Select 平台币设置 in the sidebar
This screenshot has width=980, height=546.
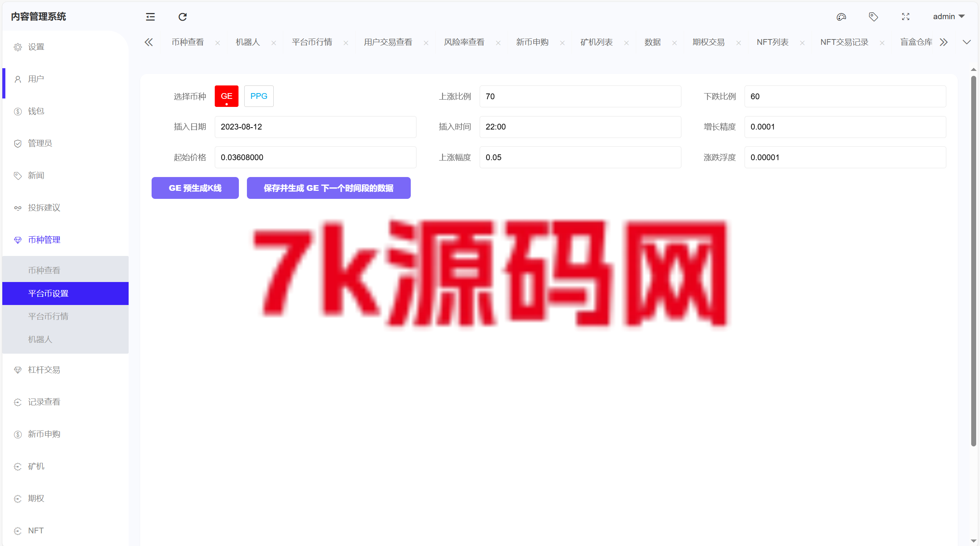[x=65, y=293]
